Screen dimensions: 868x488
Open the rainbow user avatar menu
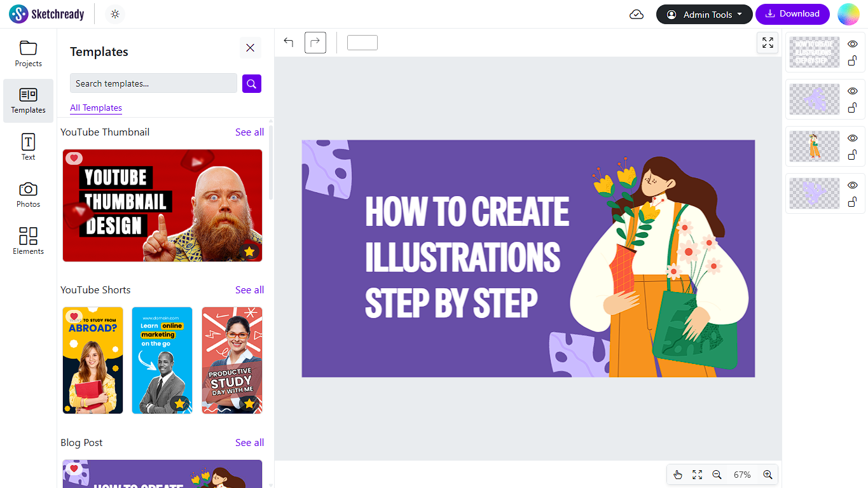pos(848,14)
